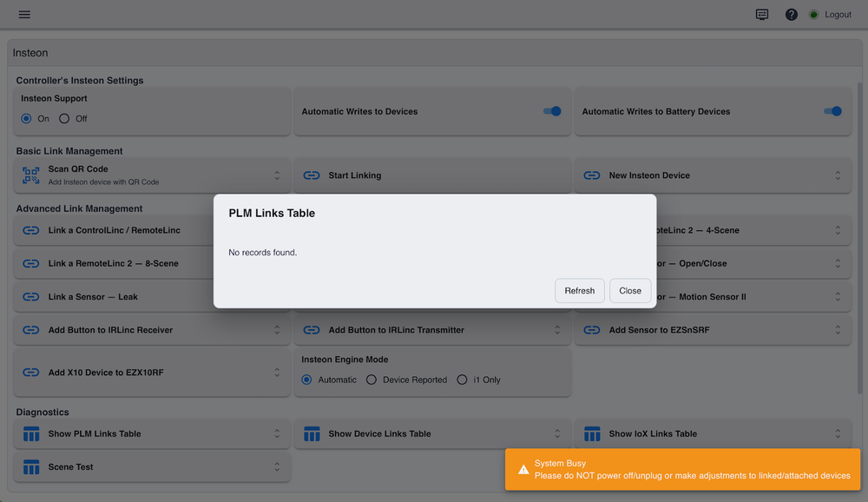Click the Scan QR Code icon
This screenshot has width=868, height=502.
[x=31, y=175]
